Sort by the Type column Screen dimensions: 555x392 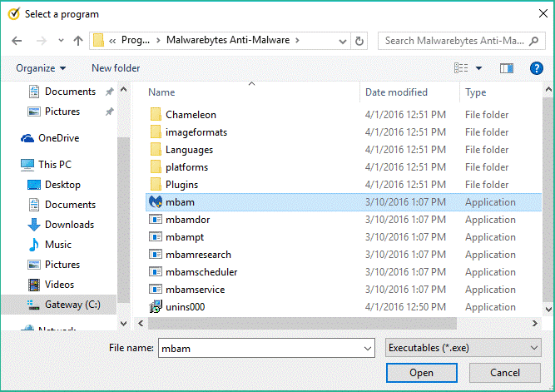pos(475,92)
